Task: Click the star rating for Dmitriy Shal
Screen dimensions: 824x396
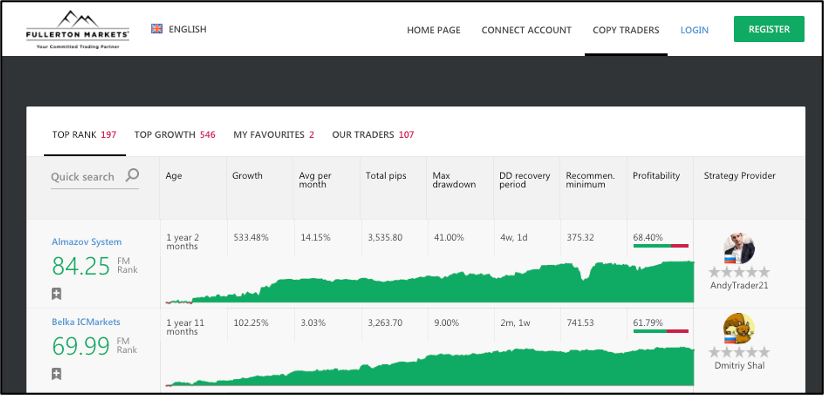Action: pos(739,352)
